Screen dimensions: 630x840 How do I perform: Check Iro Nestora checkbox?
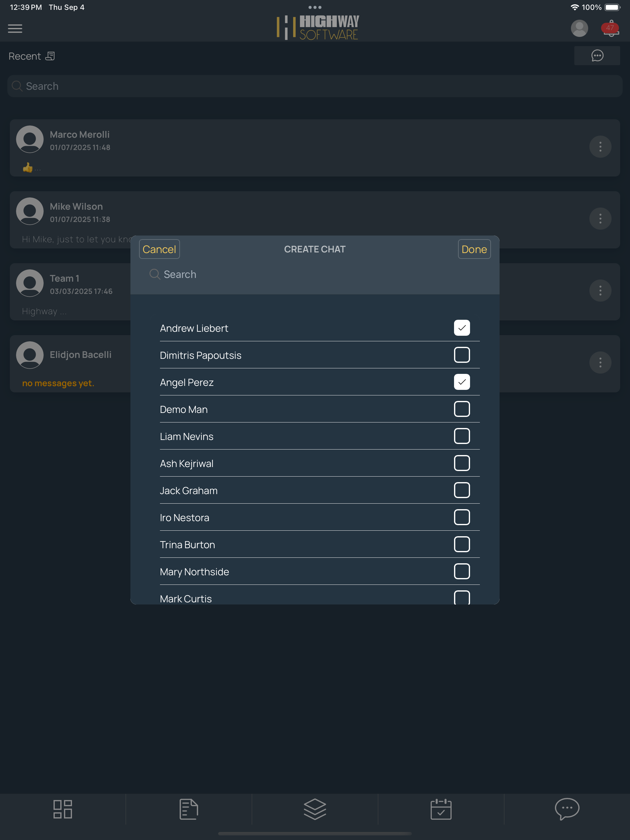click(x=462, y=517)
